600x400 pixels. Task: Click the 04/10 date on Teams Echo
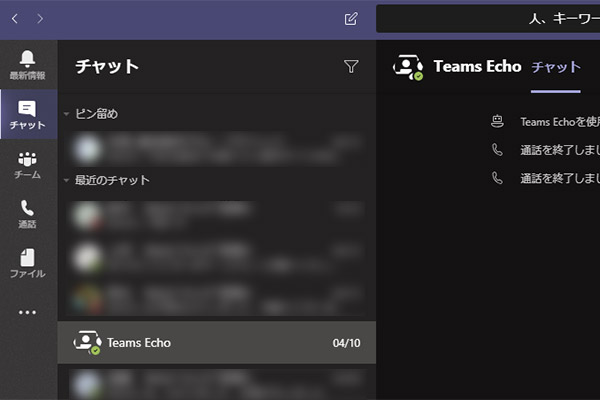[x=346, y=343]
